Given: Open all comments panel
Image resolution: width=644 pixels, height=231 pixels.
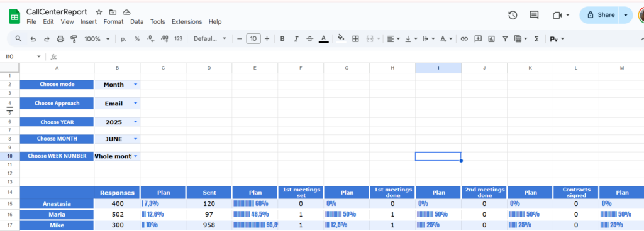Looking at the screenshot, I should pyautogui.click(x=534, y=15).
